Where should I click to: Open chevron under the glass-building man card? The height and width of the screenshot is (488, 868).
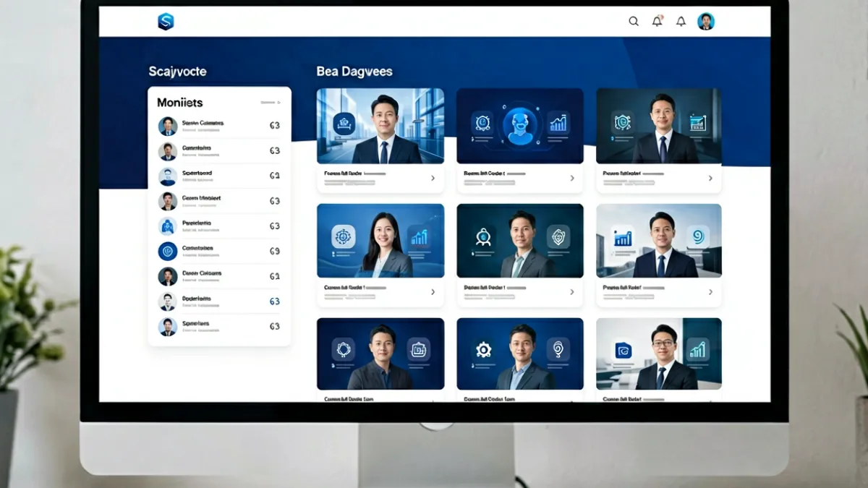(x=433, y=178)
